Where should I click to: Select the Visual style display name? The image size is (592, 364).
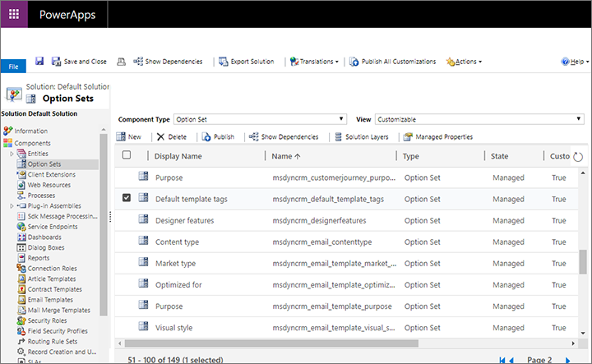pos(174,328)
